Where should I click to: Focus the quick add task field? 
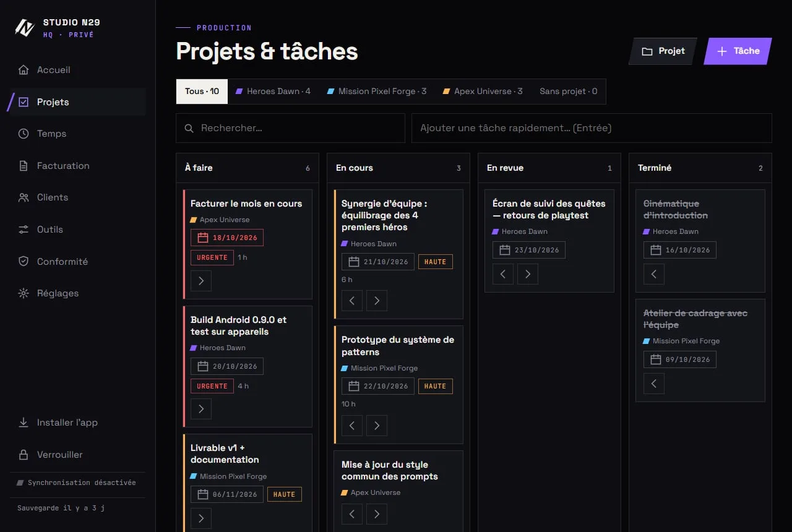(592, 128)
